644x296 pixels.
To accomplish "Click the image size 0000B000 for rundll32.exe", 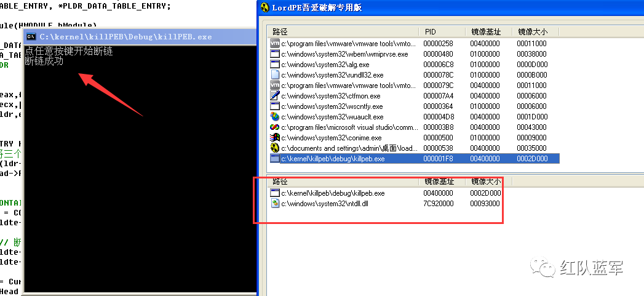I will (x=532, y=75).
